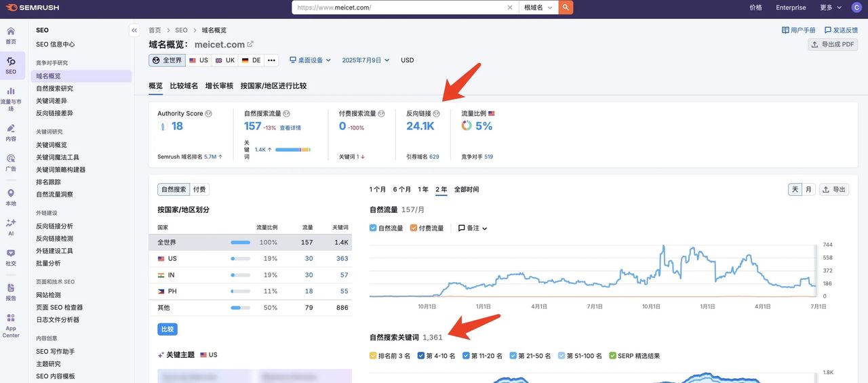Switch chart to 天 view
Image resolution: width=868 pixels, height=383 pixels.
[795, 190]
